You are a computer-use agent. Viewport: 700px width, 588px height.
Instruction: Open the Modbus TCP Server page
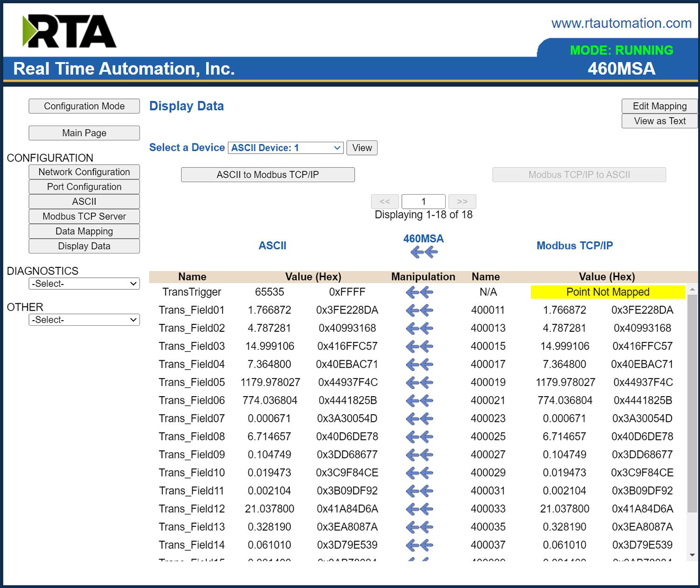84,216
